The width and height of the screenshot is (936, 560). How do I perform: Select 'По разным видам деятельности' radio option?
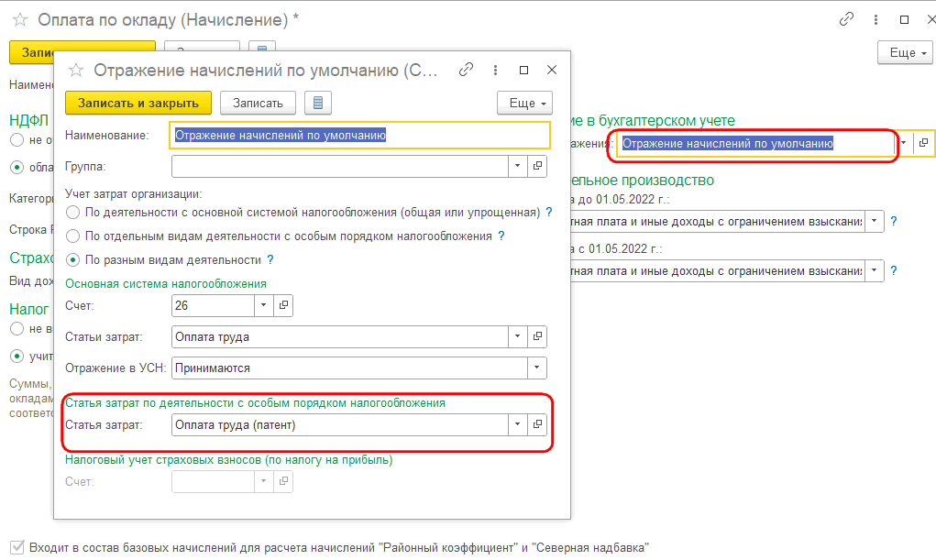point(72,260)
